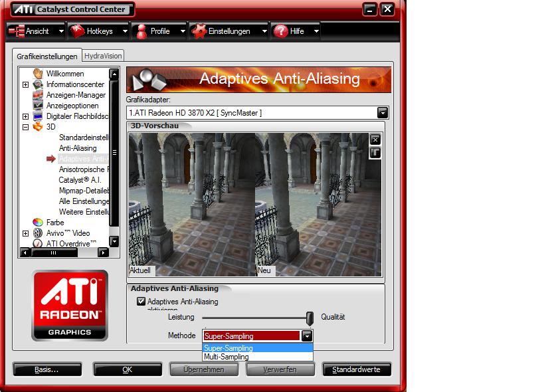The image size is (558, 392).
Task: Close the 3D preview with X icon
Action: [x=375, y=140]
